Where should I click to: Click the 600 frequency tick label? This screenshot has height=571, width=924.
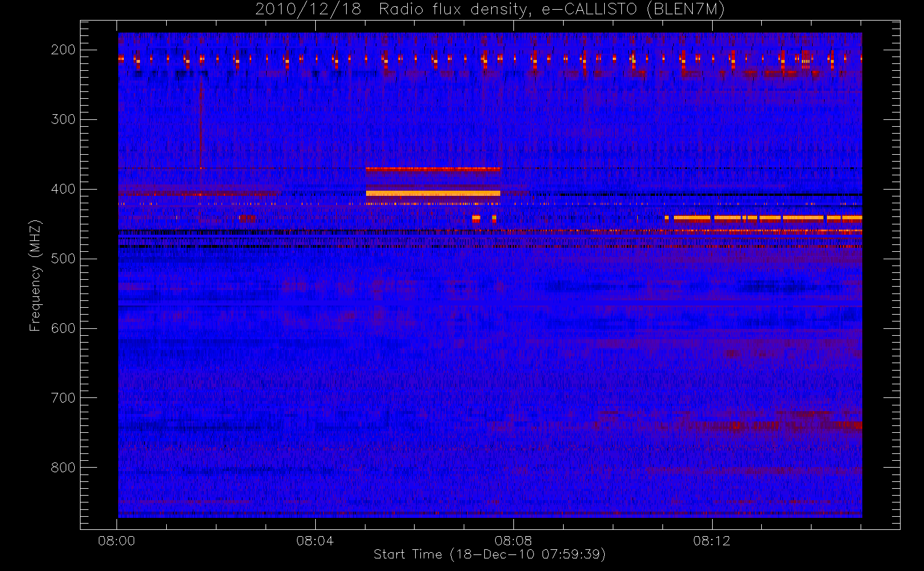pos(63,328)
